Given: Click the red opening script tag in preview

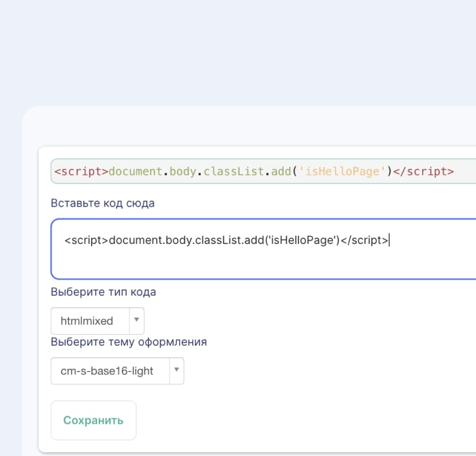Looking at the screenshot, I should [x=81, y=171].
